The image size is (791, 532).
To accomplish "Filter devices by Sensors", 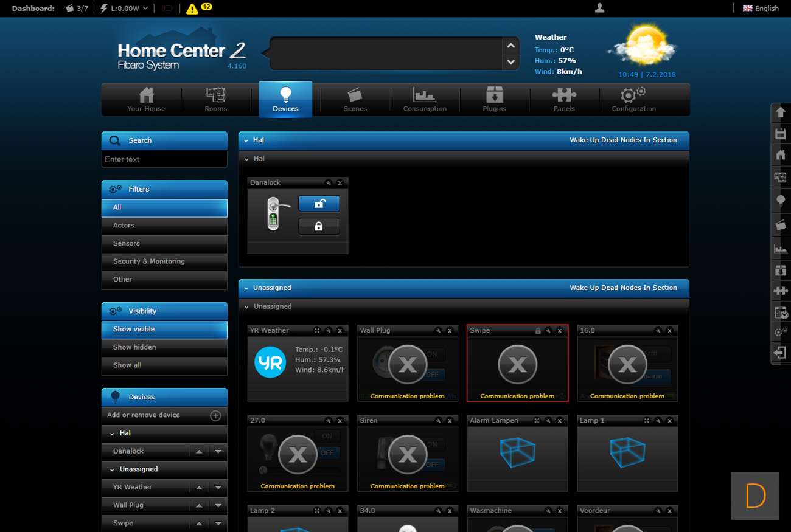I will pos(164,243).
